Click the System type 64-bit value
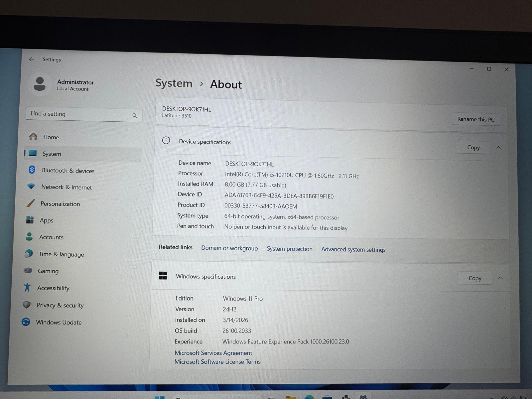Screen dimensions: 532x399 [282, 217]
